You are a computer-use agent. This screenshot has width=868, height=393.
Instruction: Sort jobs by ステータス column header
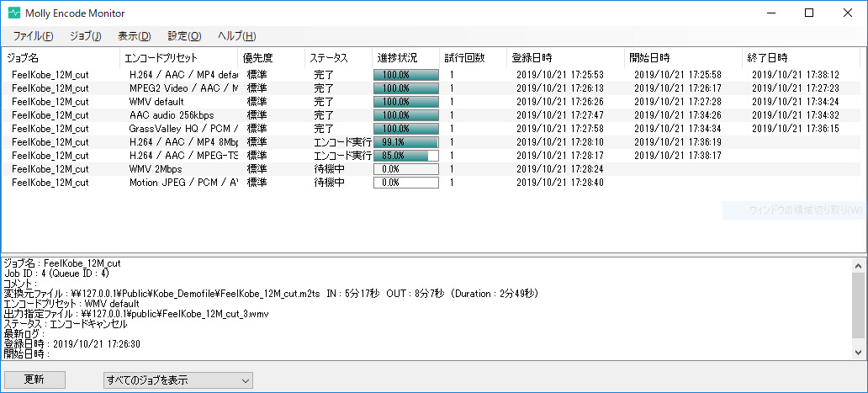tap(329, 58)
